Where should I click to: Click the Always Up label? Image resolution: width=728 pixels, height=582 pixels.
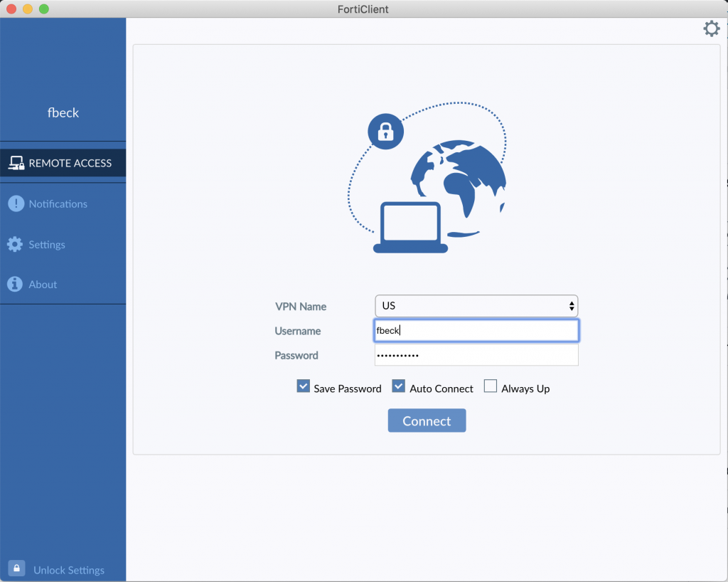click(x=525, y=388)
